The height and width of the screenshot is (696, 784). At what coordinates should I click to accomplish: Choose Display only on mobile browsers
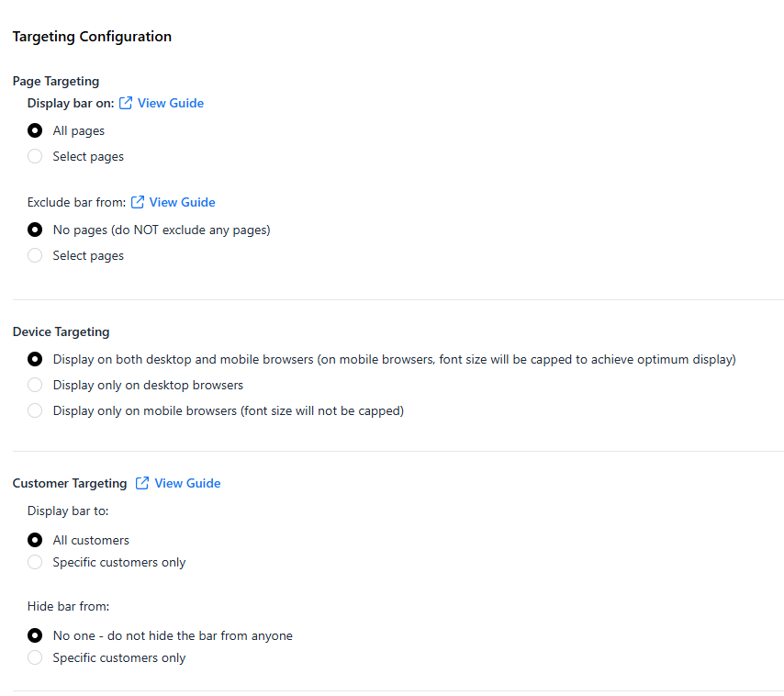click(x=35, y=411)
